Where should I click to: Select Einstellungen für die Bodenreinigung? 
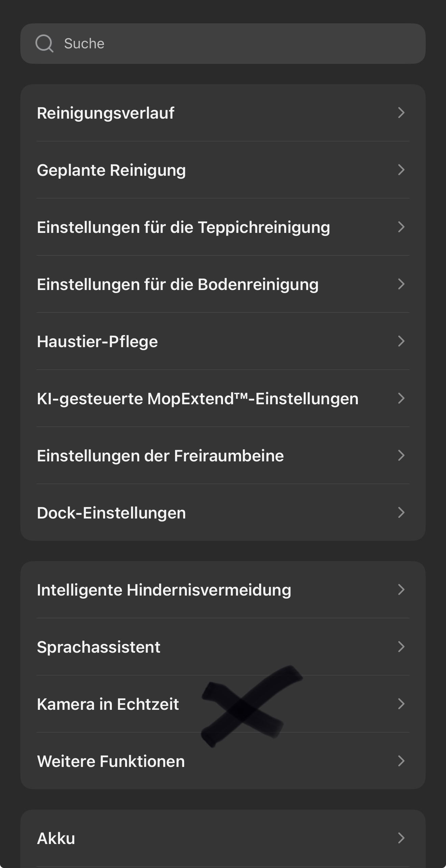point(177,284)
